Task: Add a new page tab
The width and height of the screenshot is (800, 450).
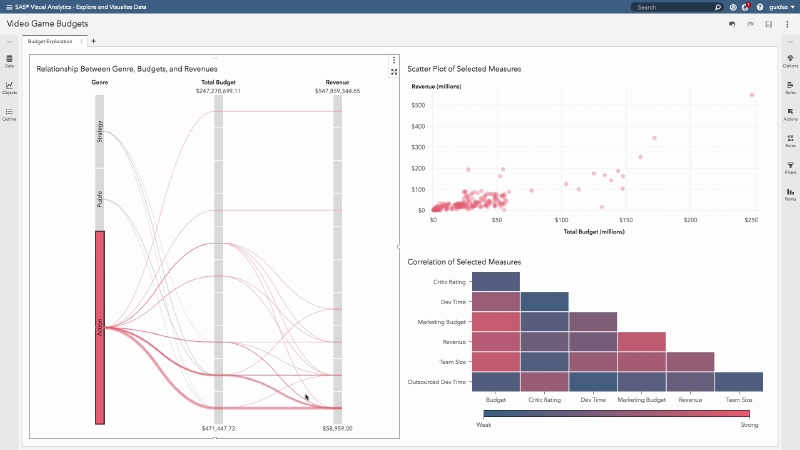Action: tap(94, 41)
